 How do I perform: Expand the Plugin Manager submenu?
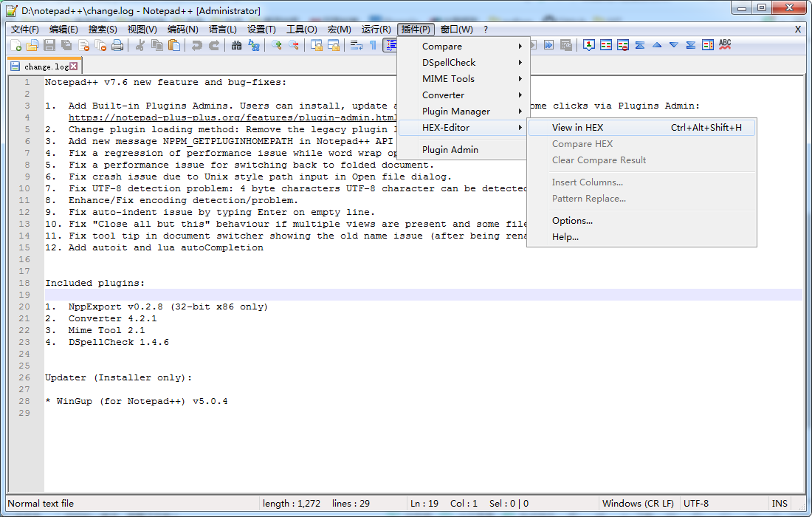[x=464, y=112]
